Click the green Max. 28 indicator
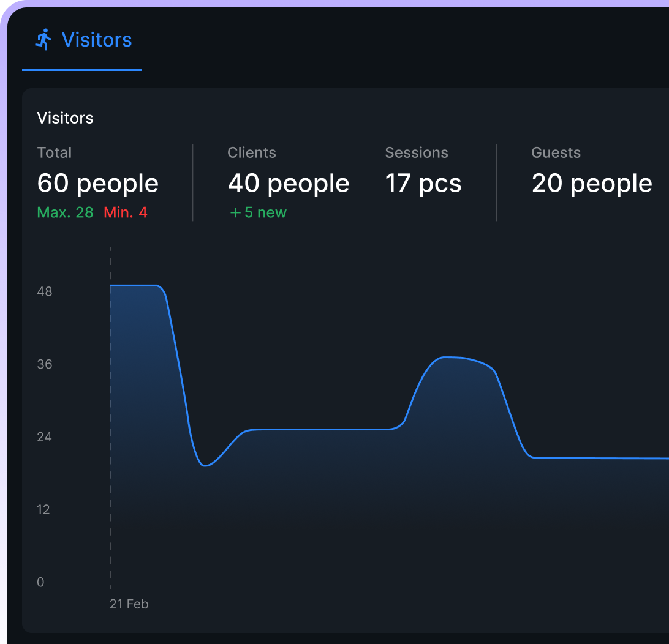Image resolution: width=669 pixels, height=644 pixels. point(65,212)
